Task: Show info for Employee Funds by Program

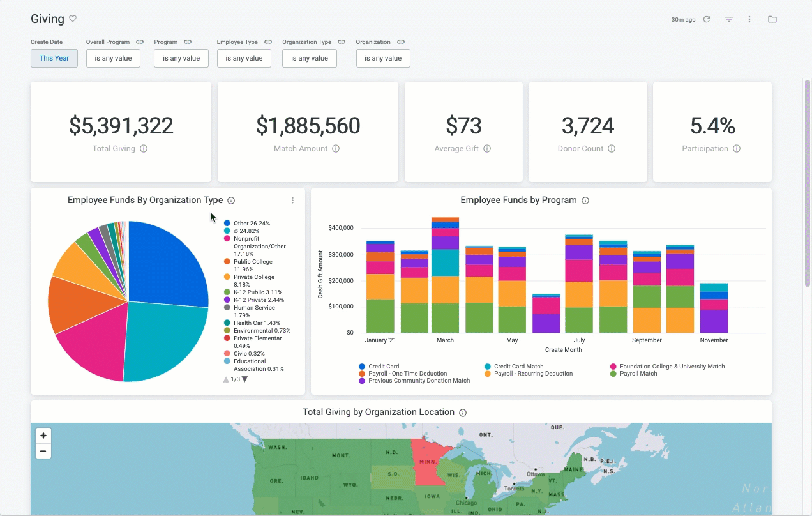Action: (585, 201)
